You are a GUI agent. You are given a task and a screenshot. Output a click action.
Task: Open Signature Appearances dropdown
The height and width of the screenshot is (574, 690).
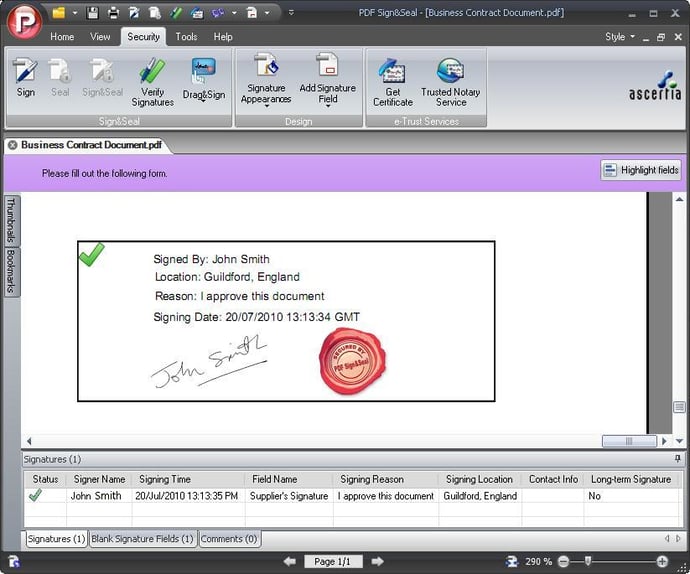pyautogui.click(x=266, y=80)
